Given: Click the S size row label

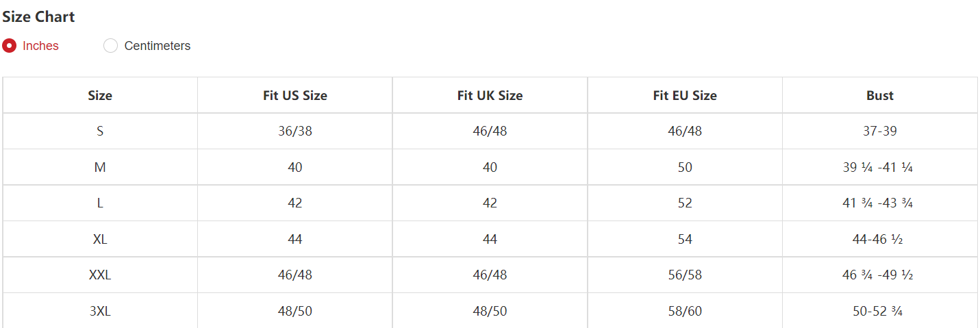Looking at the screenshot, I should click(x=100, y=131).
